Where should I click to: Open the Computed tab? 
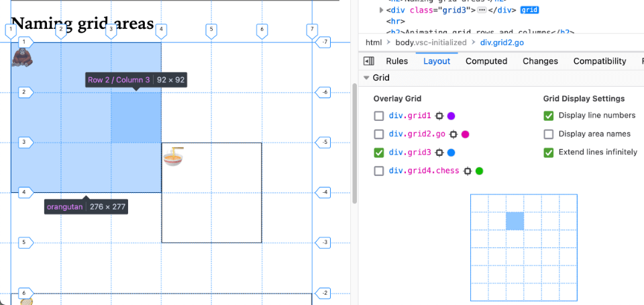coord(486,61)
